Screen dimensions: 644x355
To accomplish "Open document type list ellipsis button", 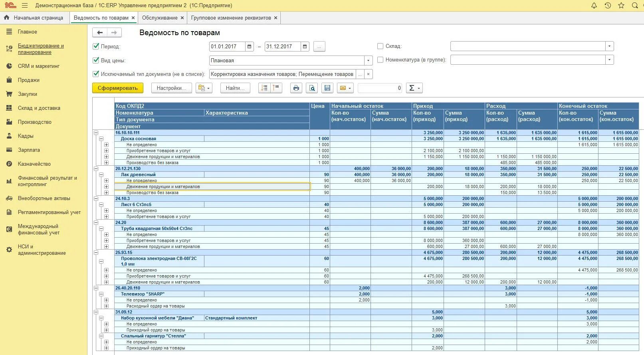I will point(360,74).
